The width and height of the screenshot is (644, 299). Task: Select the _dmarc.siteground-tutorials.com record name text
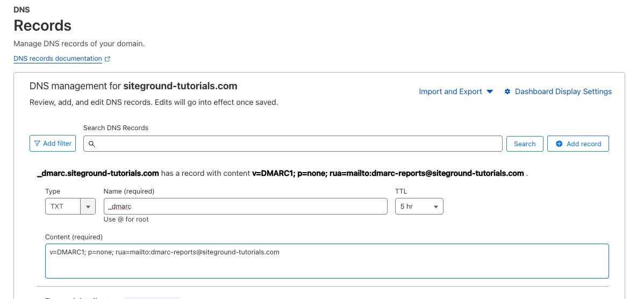[98, 173]
